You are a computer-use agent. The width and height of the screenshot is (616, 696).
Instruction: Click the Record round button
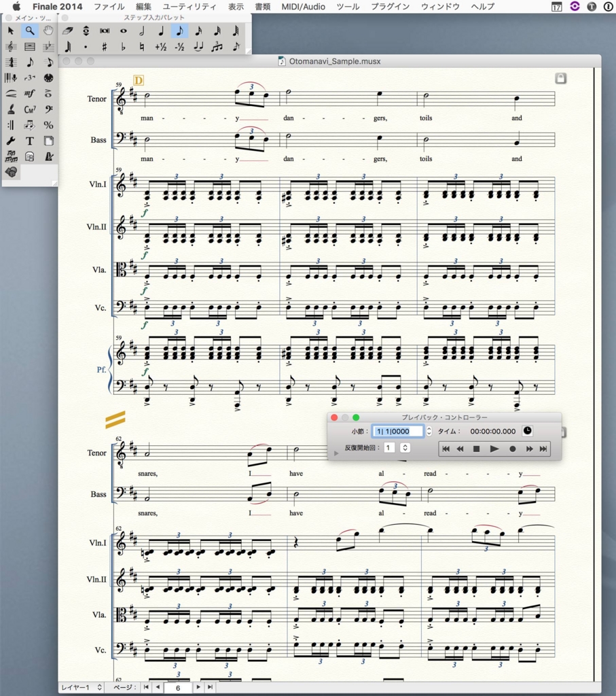click(x=512, y=449)
